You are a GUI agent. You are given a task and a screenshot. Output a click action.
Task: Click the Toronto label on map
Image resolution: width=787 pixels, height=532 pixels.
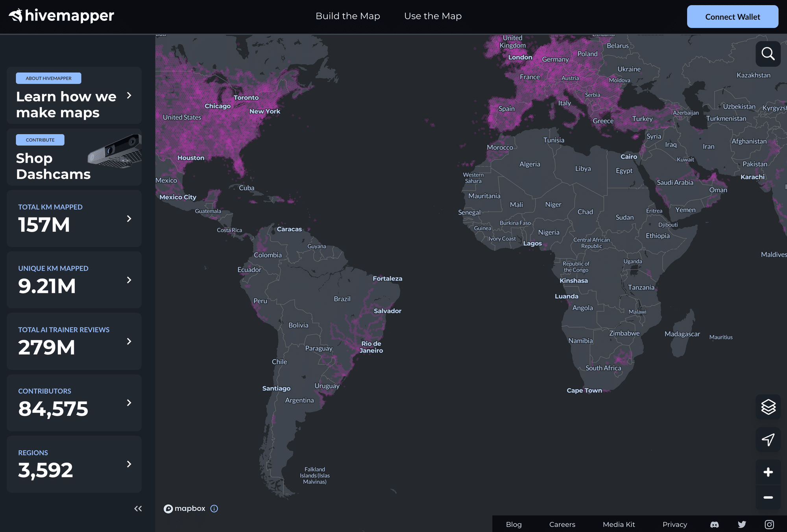coord(246,98)
